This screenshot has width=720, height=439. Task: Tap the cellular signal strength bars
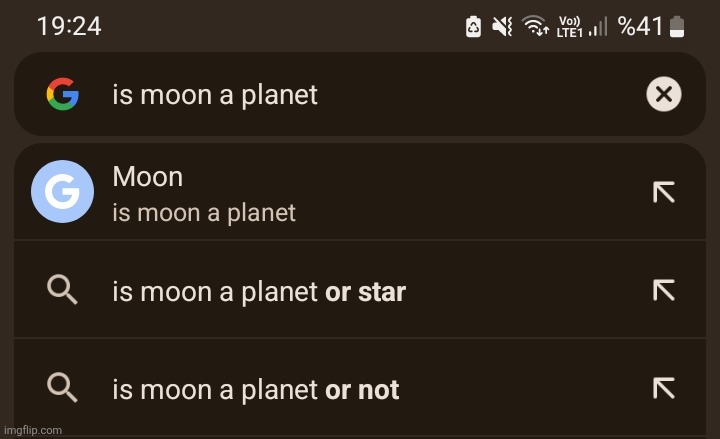tap(598, 28)
